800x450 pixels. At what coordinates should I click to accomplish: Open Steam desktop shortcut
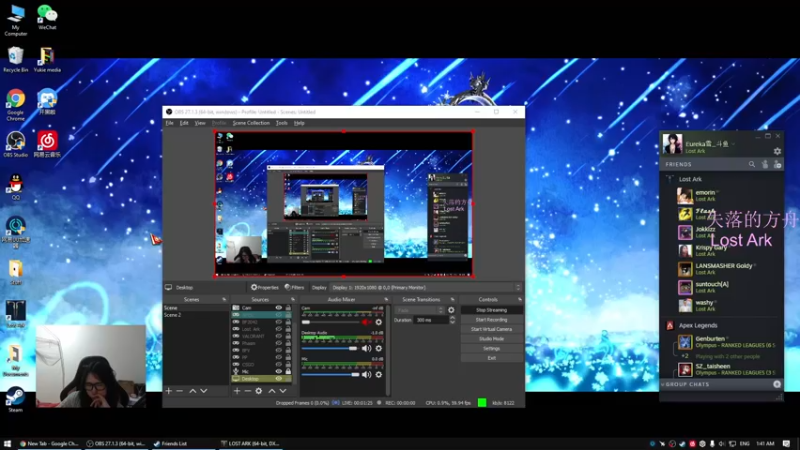(15, 400)
